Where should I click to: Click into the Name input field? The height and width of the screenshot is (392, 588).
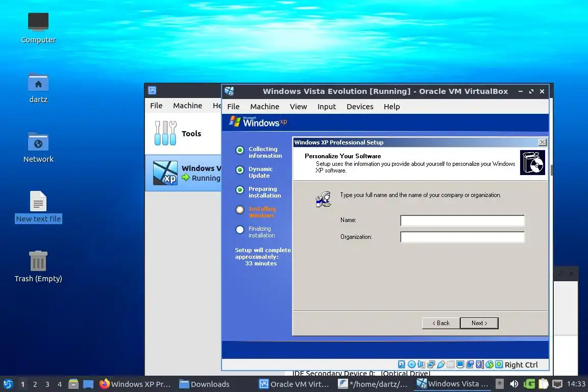[462, 220]
